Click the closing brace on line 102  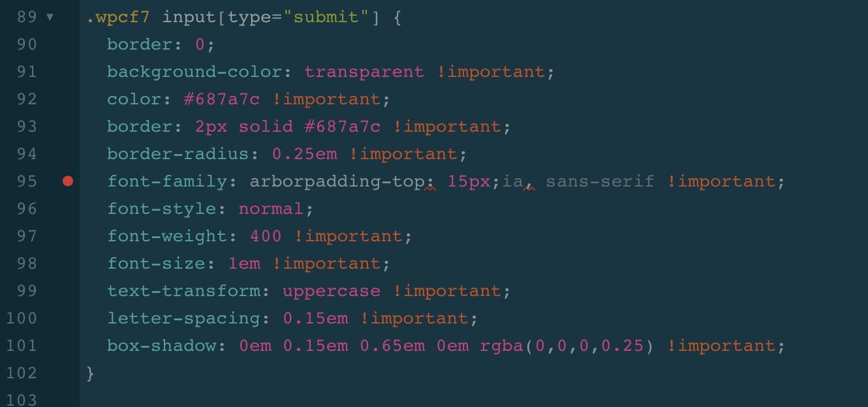coord(91,373)
